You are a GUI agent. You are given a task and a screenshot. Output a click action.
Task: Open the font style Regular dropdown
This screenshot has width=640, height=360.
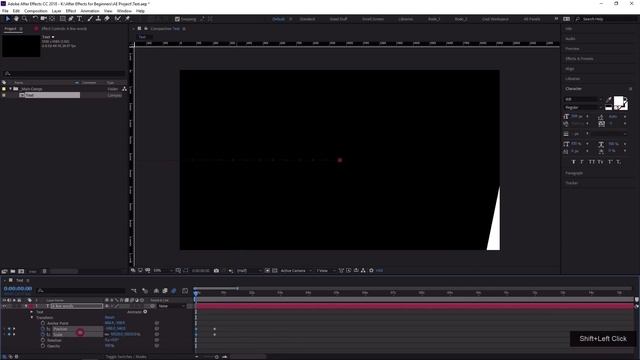(583, 107)
